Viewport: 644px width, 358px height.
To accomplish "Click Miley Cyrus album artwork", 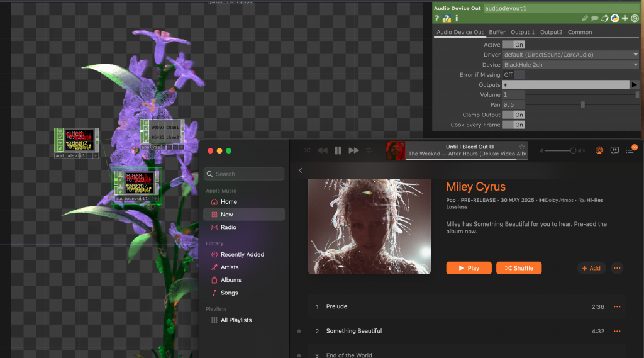I will point(369,227).
